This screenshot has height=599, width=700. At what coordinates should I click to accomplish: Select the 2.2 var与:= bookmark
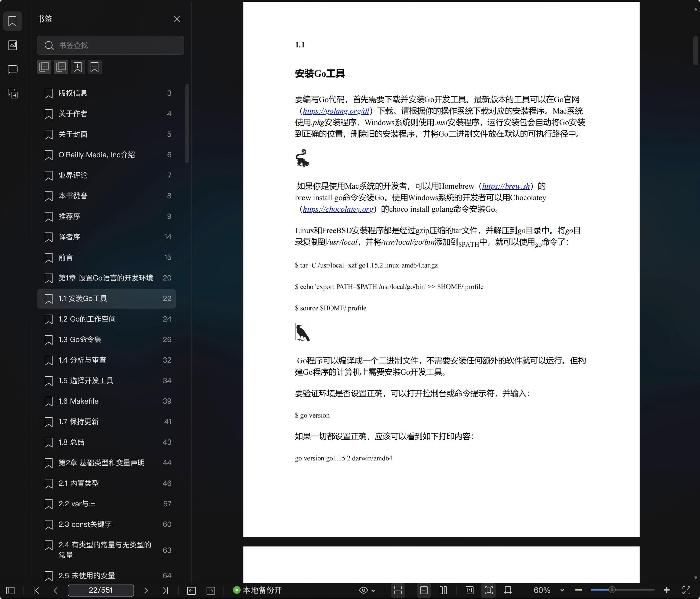[x=106, y=504]
